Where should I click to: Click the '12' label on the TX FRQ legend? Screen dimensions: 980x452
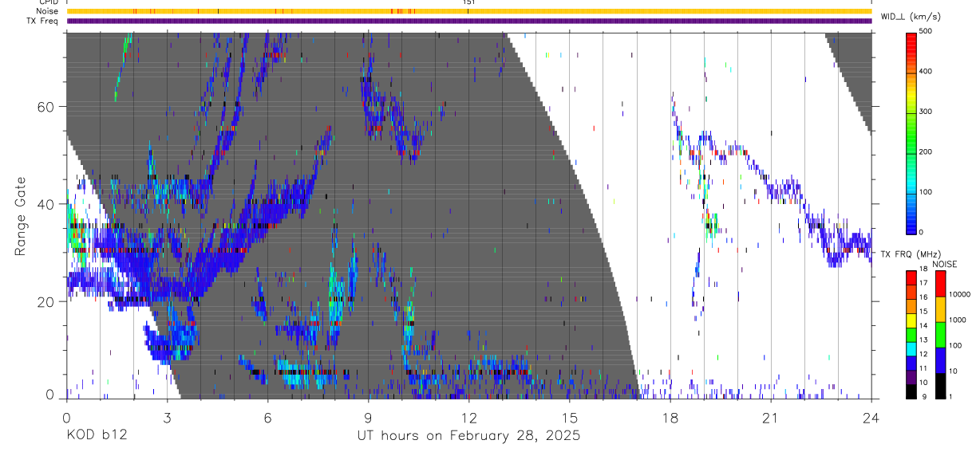923,355
